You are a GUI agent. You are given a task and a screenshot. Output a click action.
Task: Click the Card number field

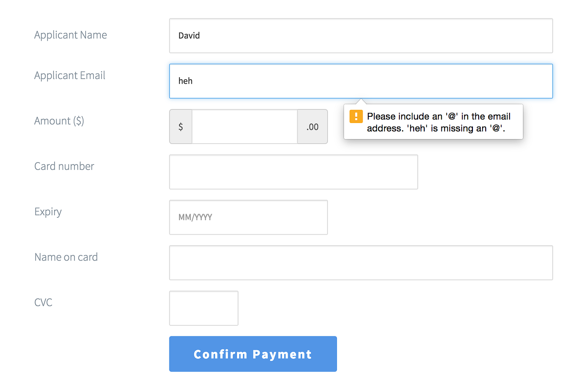(x=294, y=172)
